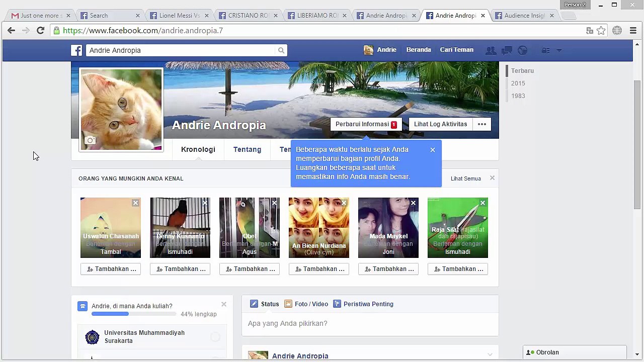Switch to Lionel Messi browser tab
Viewport: 644px width, 362px height.
coord(179,16)
